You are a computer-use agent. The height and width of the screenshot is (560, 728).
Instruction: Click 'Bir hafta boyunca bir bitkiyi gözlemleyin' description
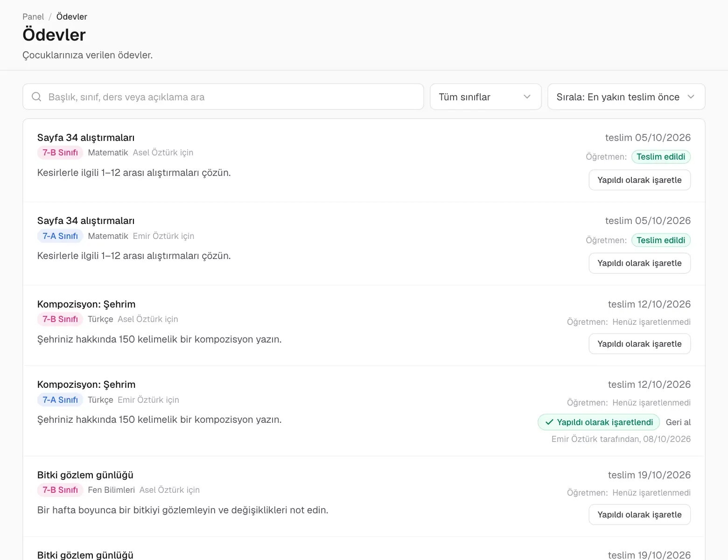coord(182,510)
